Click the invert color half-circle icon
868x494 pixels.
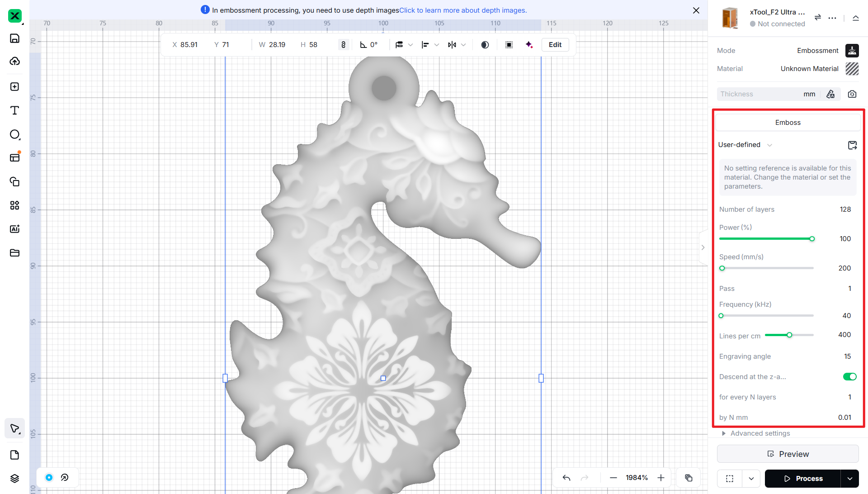(485, 45)
